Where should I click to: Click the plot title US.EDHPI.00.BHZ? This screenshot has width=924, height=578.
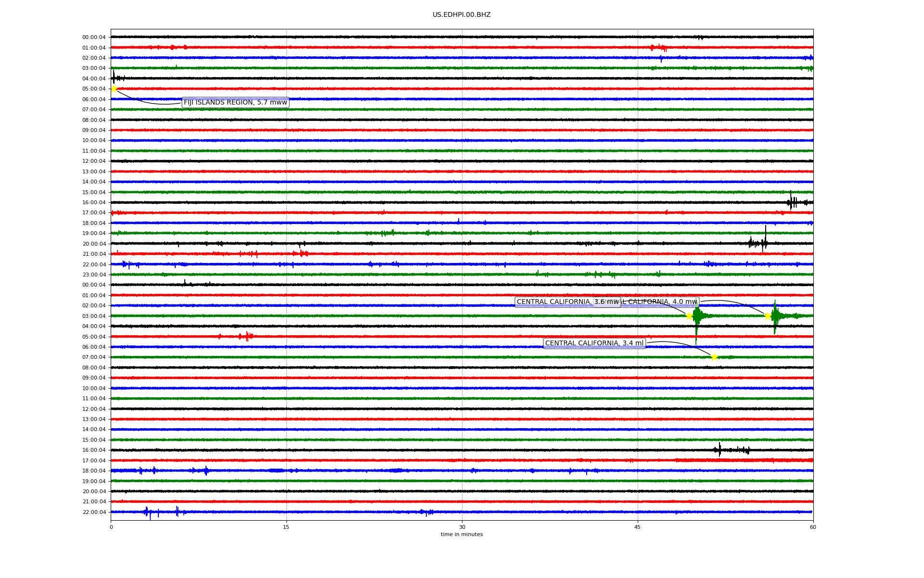pyautogui.click(x=462, y=15)
